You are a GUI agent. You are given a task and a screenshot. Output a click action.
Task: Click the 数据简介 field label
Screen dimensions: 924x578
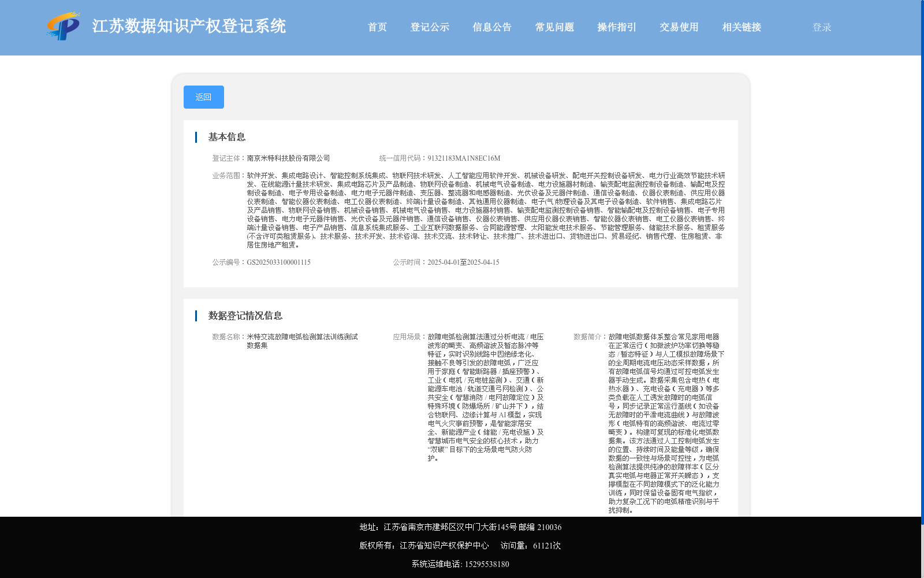[591, 337]
